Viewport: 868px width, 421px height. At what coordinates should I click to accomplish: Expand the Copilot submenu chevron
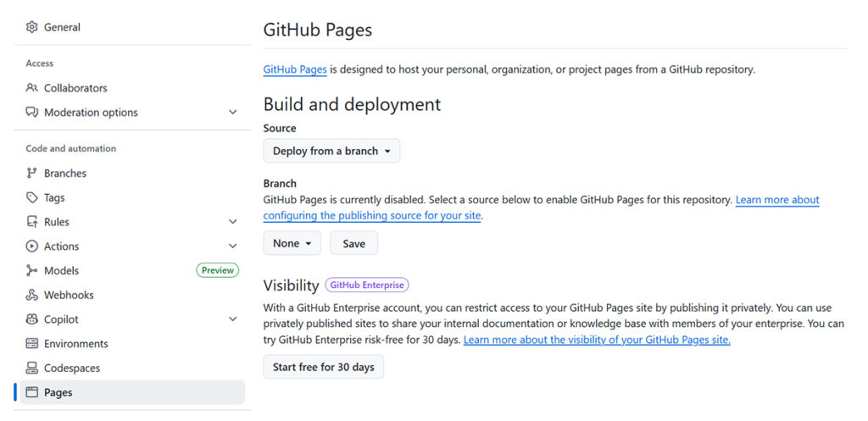click(x=233, y=319)
